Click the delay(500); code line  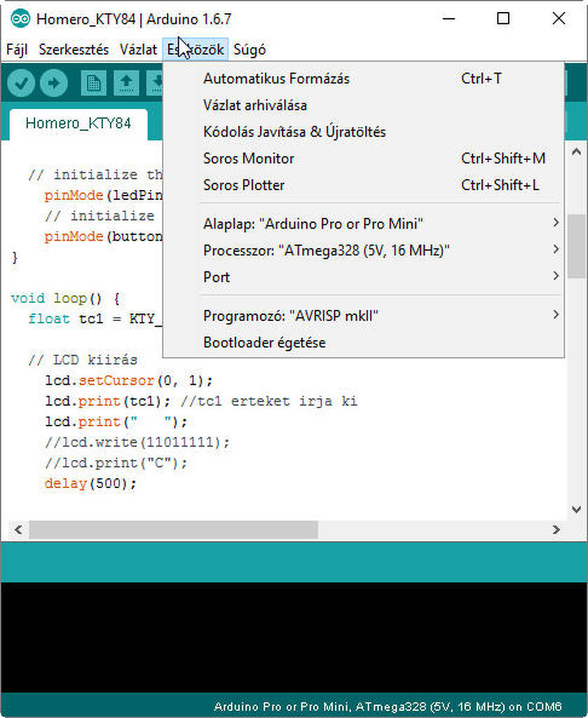(90, 484)
